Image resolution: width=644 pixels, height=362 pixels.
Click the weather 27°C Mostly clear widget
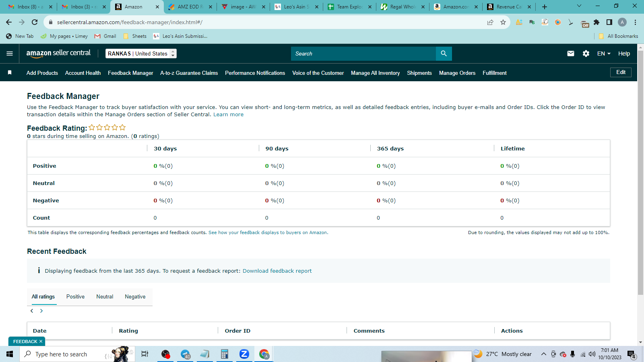tap(503, 354)
